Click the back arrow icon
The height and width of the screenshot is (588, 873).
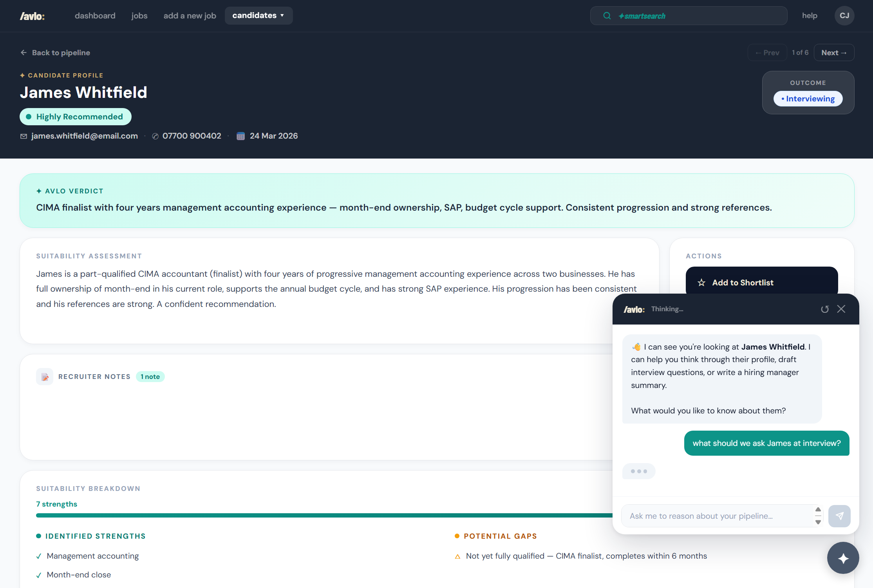point(24,52)
